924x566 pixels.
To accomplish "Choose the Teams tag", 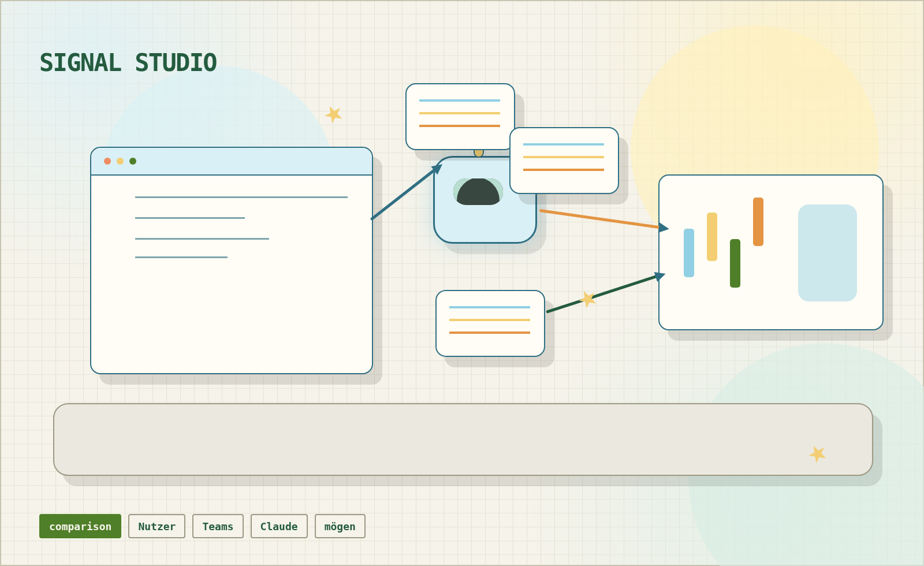I will coord(218,526).
